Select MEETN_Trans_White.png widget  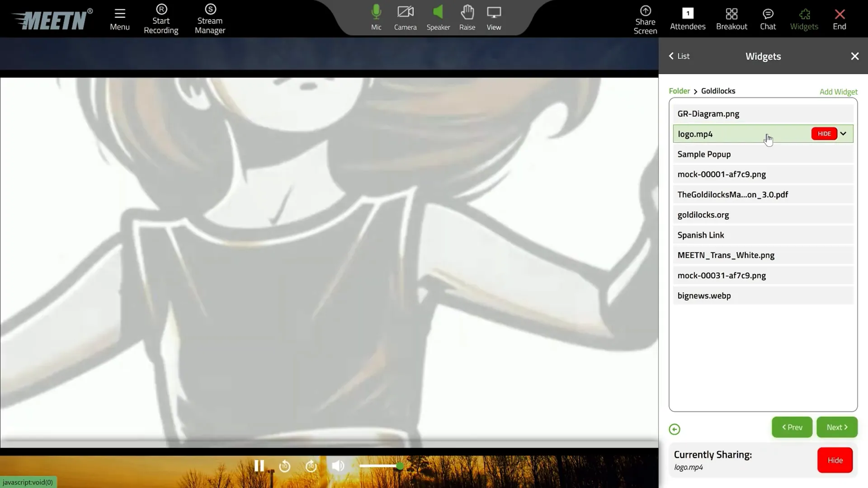(x=763, y=255)
